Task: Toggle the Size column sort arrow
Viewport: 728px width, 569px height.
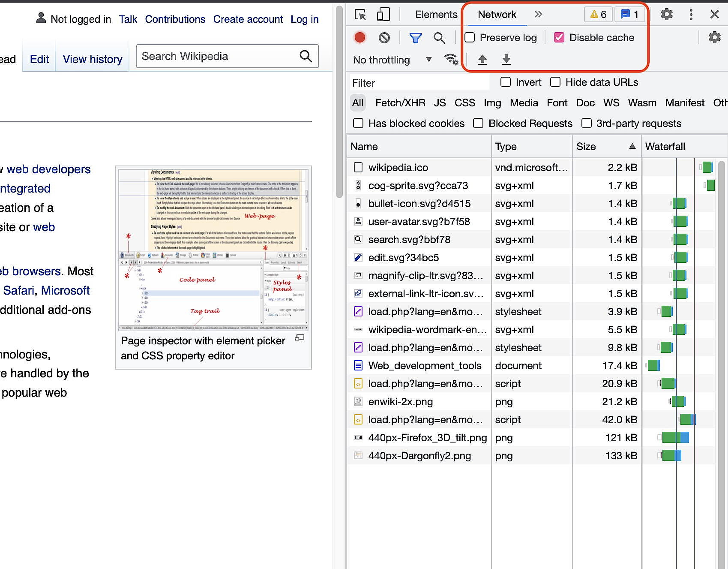Action: [632, 146]
